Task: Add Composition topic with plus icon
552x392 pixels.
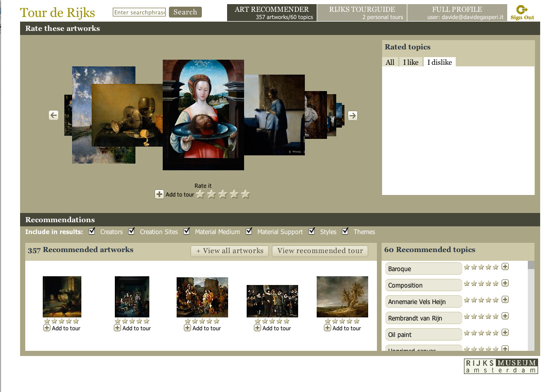Action: [x=505, y=283]
